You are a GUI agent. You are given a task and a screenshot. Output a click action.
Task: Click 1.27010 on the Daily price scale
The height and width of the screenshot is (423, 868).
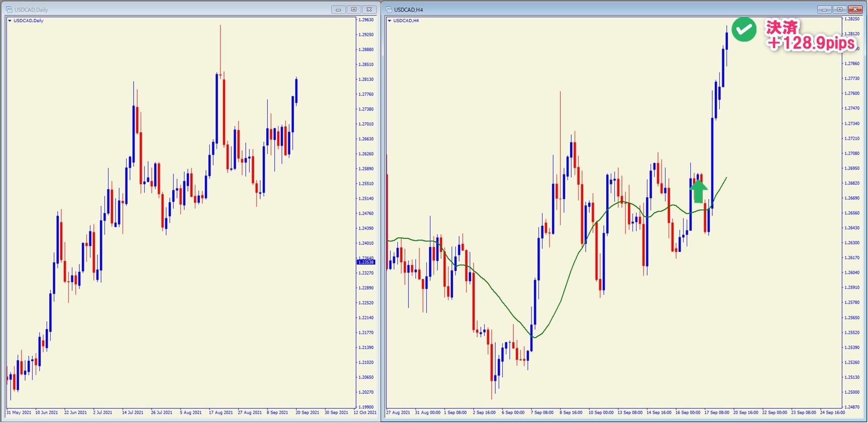click(x=366, y=124)
